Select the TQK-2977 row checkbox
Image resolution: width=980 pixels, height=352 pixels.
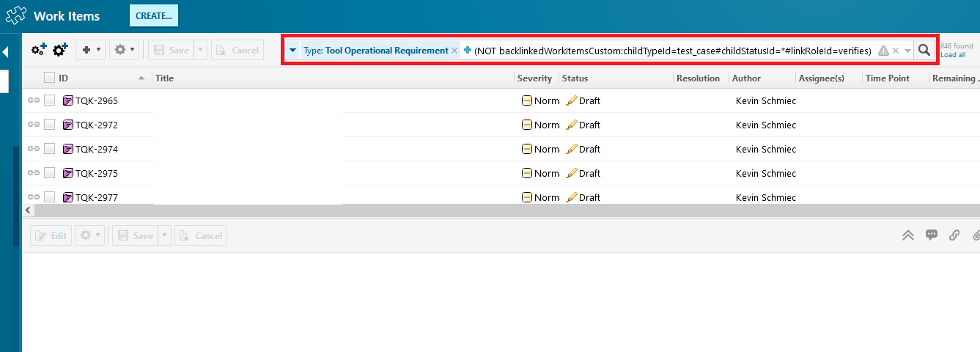click(x=50, y=197)
